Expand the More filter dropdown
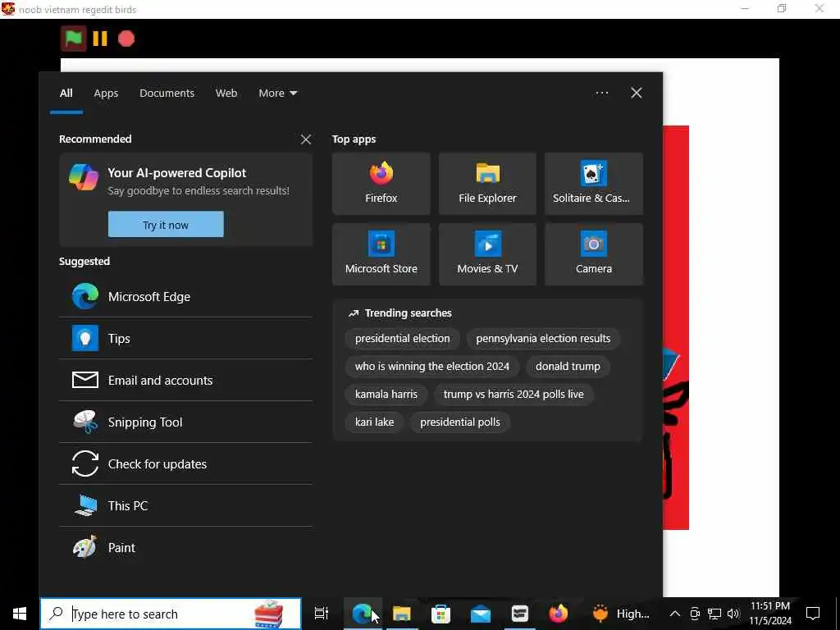Viewport: 840px width, 630px height. point(277,94)
